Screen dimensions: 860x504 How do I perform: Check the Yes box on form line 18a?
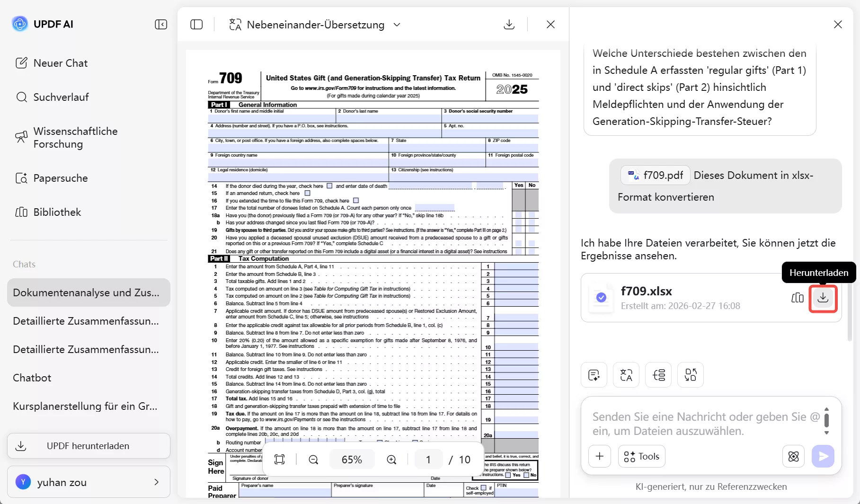click(518, 215)
